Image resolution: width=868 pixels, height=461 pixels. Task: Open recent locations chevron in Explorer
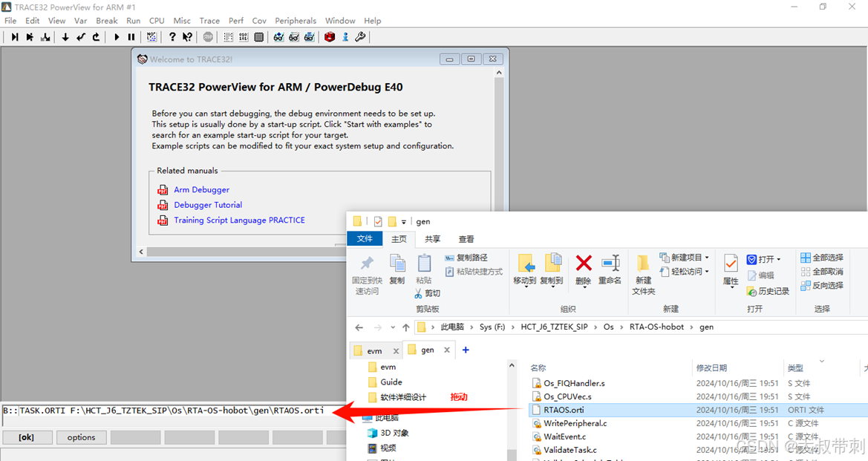pyautogui.click(x=393, y=327)
